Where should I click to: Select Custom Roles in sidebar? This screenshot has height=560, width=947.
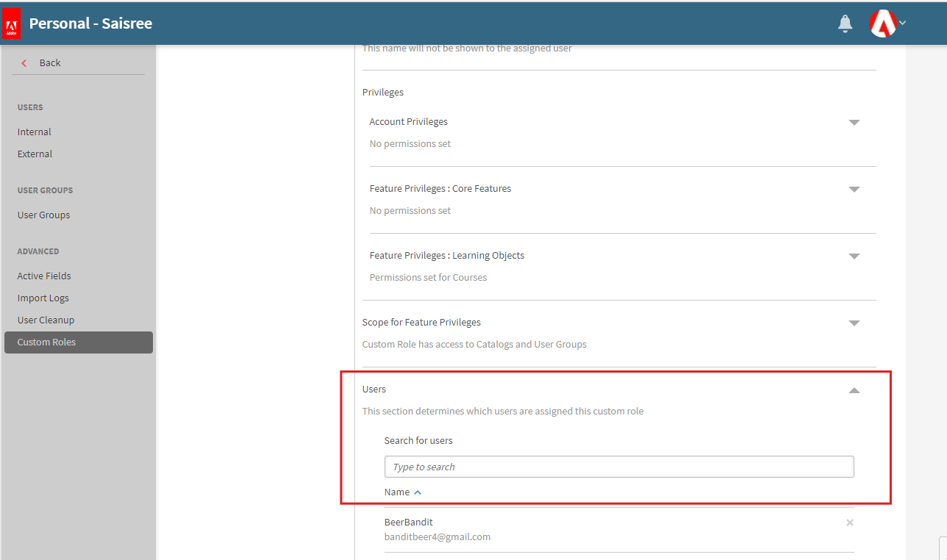click(47, 342)
